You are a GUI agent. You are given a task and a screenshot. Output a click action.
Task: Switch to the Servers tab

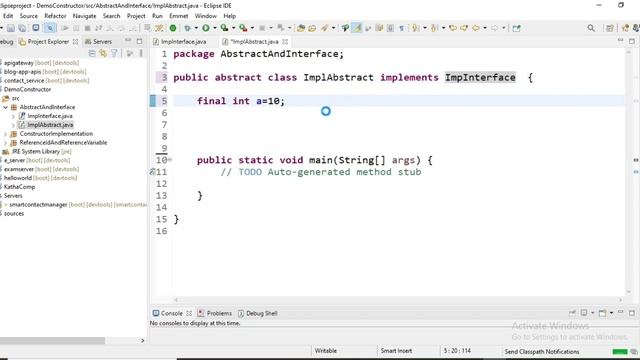coord(98,42)
